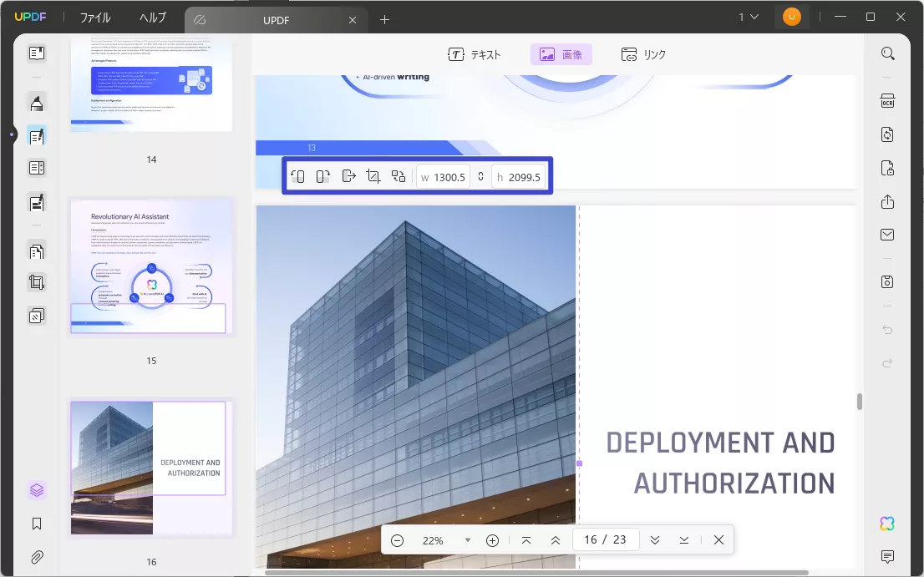Open the Page Tools watermark icon
This screenshot has width=924, height=577.
[37, 316]
